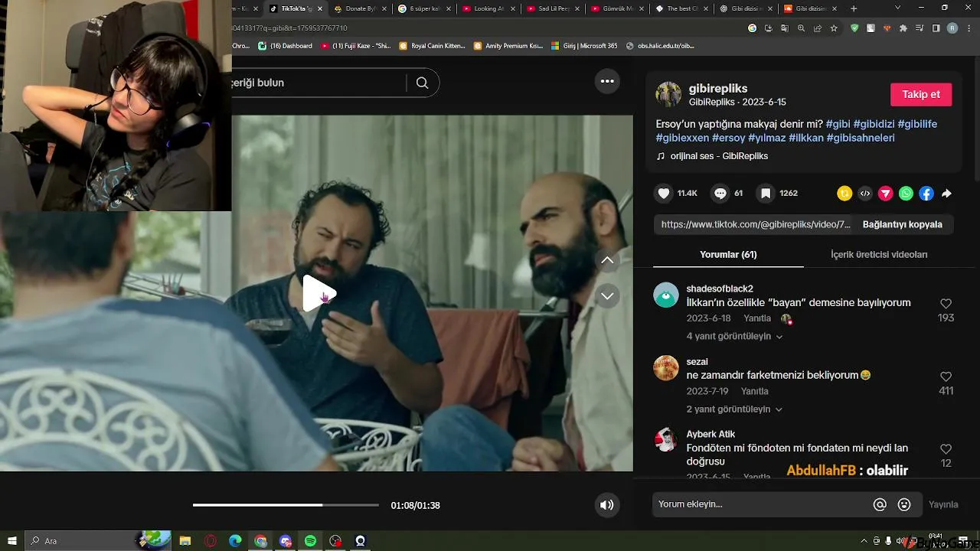Click the Yayınla post button
The image size is (980, 551).
pyautogui.click(x=943, y=504)
